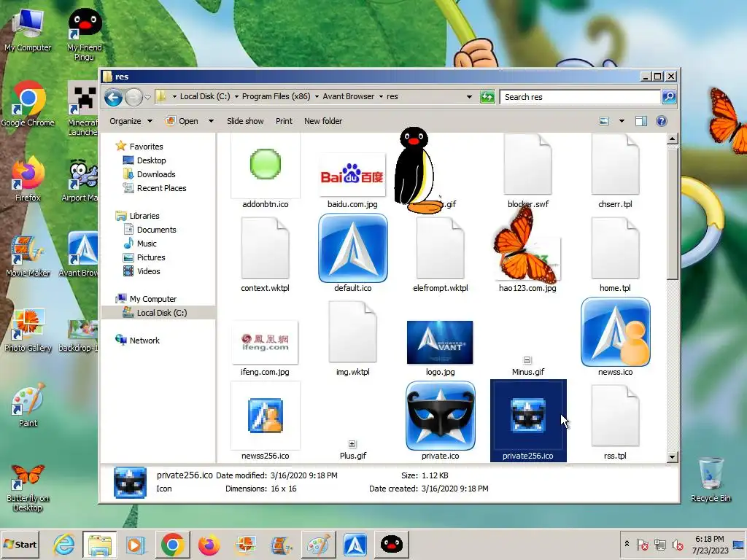This screenshot has height=560, width=747.
Task: Select the ifeng.com.jpg thumbnail
Action: click(x=265, y=343)
